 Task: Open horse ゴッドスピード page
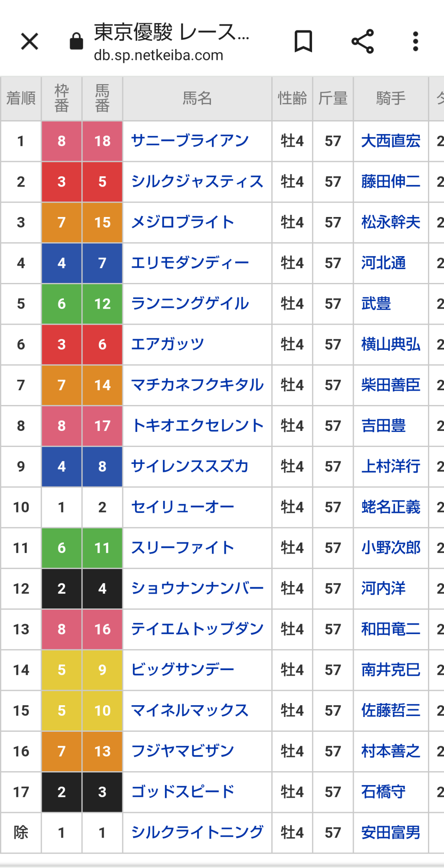point(182,792)
